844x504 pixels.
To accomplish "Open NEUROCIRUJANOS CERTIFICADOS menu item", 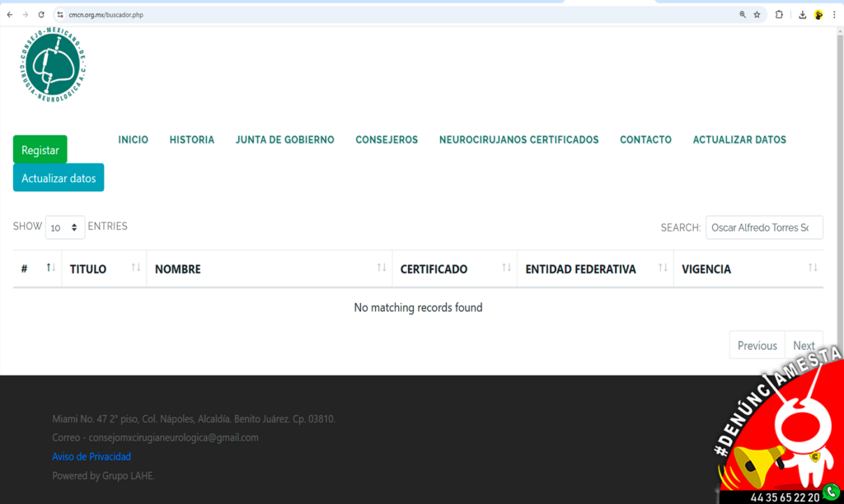I will (x=518, y=140).
